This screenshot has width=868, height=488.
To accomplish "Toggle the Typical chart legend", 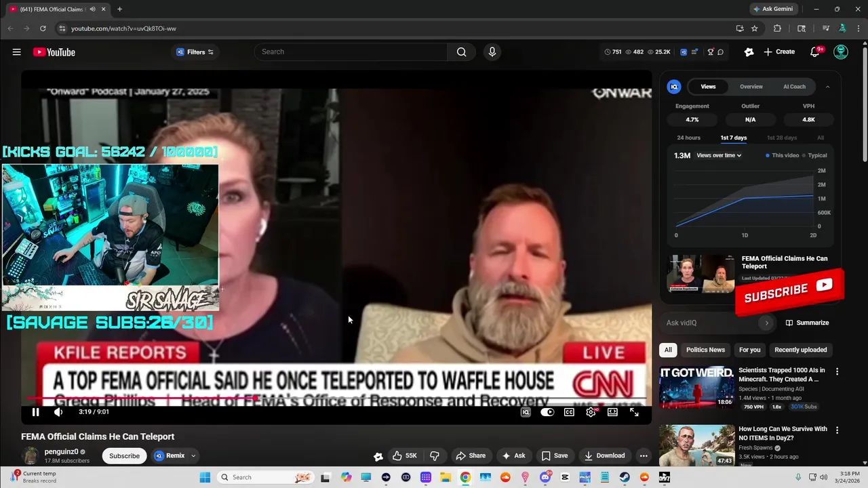I will tap(814, 155).
